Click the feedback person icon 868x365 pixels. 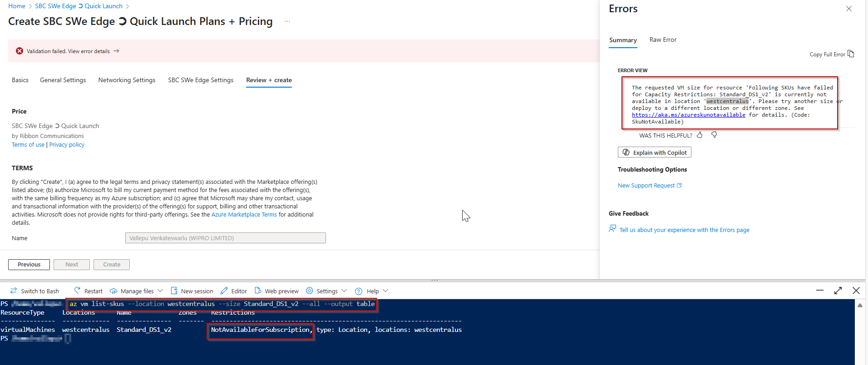(612, 229)
